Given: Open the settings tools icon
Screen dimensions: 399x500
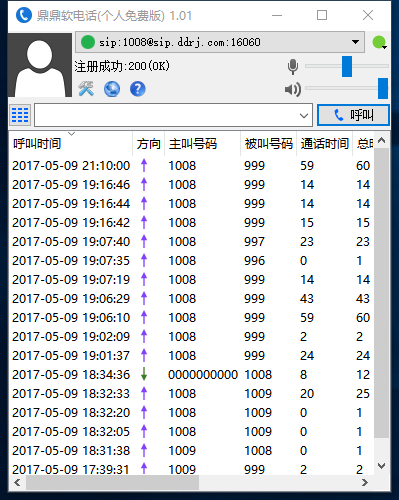Looking at the screenshot, I should (86, 89).
